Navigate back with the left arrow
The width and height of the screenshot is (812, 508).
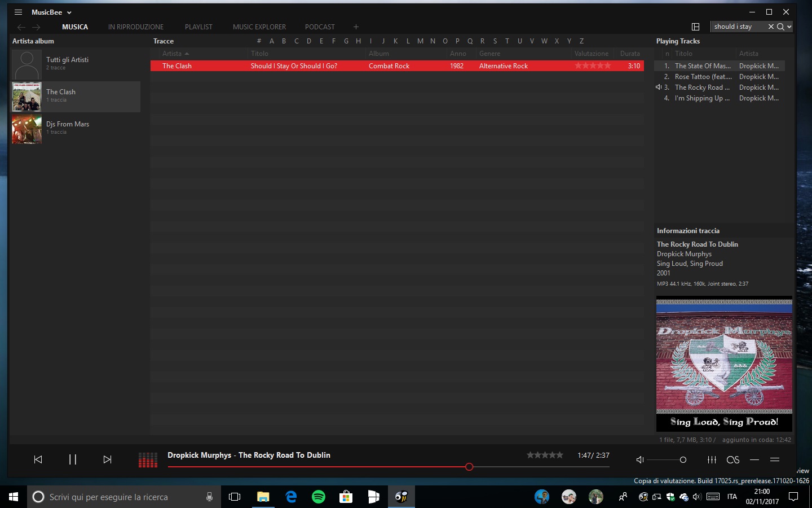pyautogui.click(x=21, y=27)
